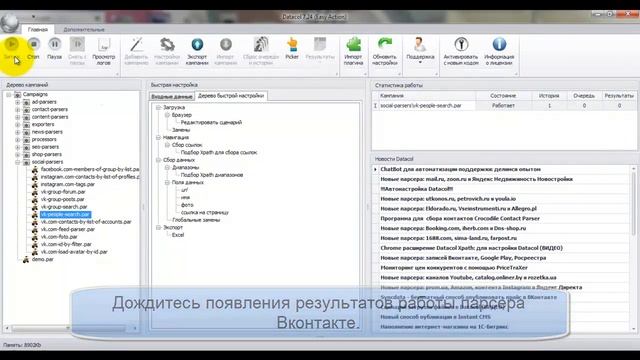The height and width of the screenshot is (360, 640).
Task: Open Chrome расширение Datacol Xpath news
Action: tap(471, 248)
